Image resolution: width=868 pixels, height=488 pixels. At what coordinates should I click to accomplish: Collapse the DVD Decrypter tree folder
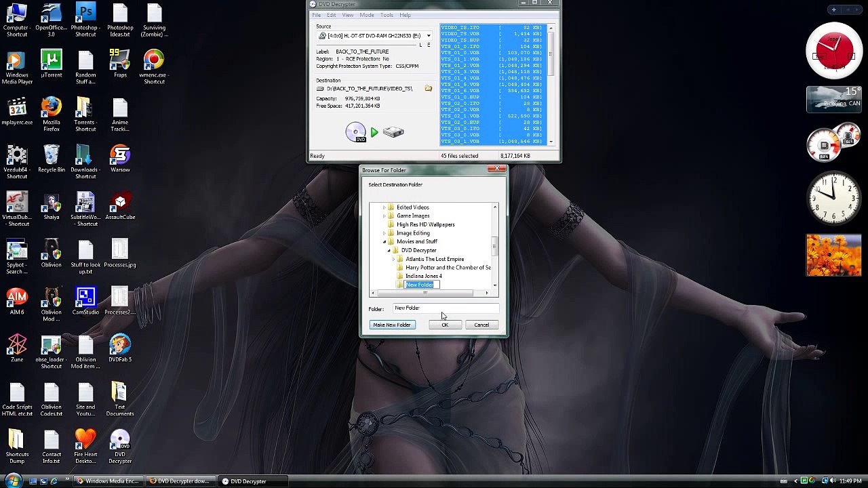click(x=389, y=251)
